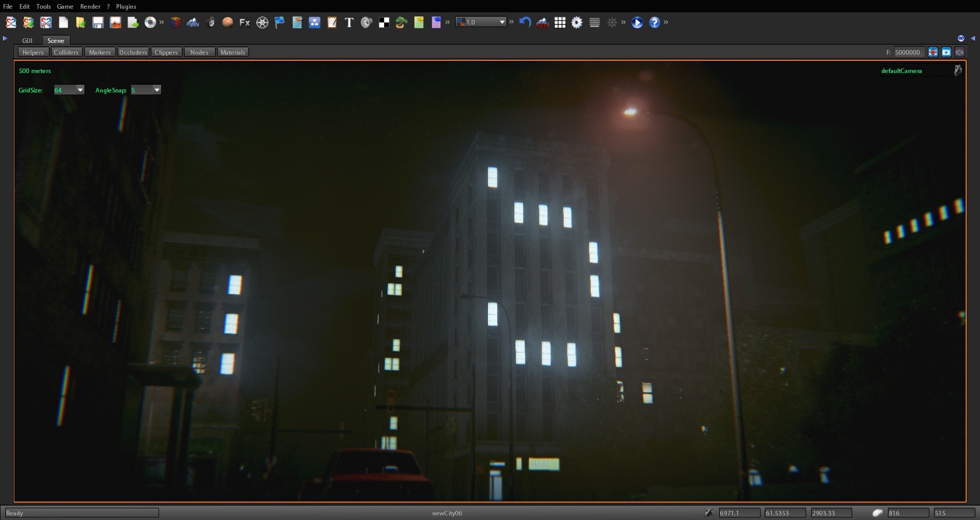Toggle the globe icon at top right
980x520 pixels.
(962, 38)
